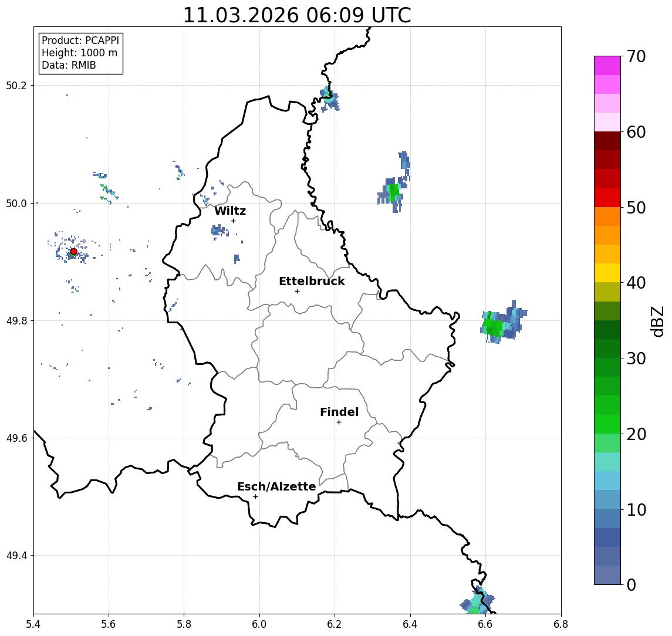Click the dark red swatch just below 60 dBZ
Image resolution: width=672 pixels, height=636 pixels.
tap(607, 141)
